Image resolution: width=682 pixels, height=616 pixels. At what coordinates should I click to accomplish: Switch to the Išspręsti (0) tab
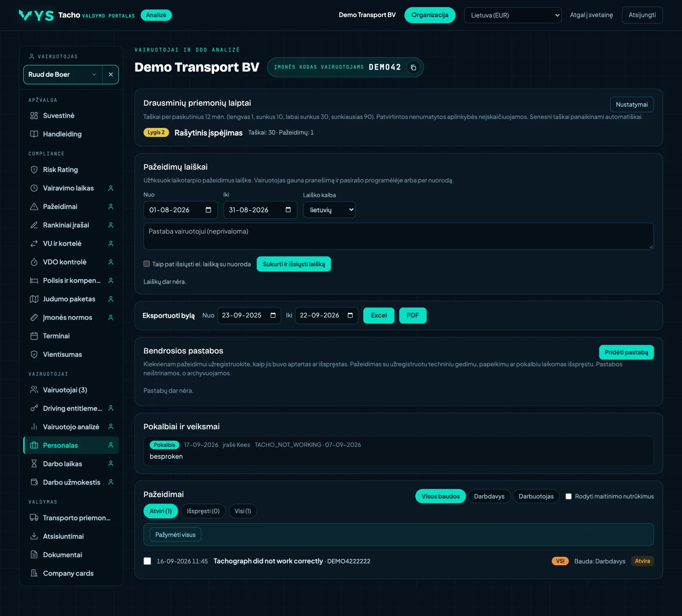(x=203, y=511)
